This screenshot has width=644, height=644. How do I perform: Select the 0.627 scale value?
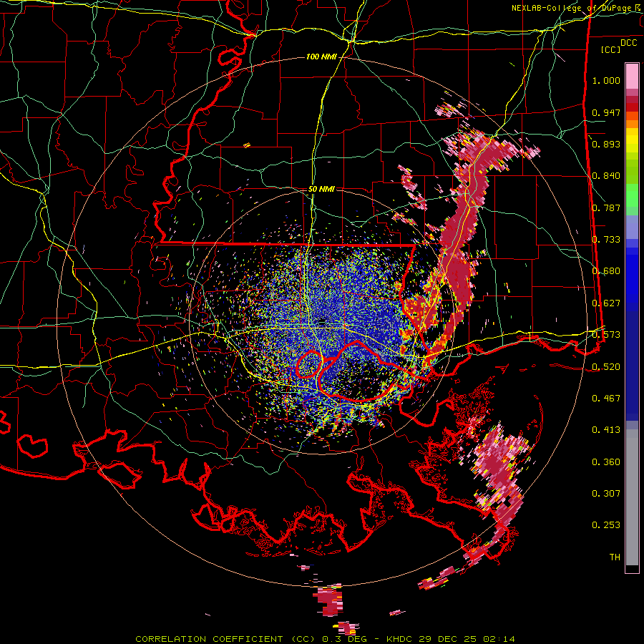tap(606, 303)
